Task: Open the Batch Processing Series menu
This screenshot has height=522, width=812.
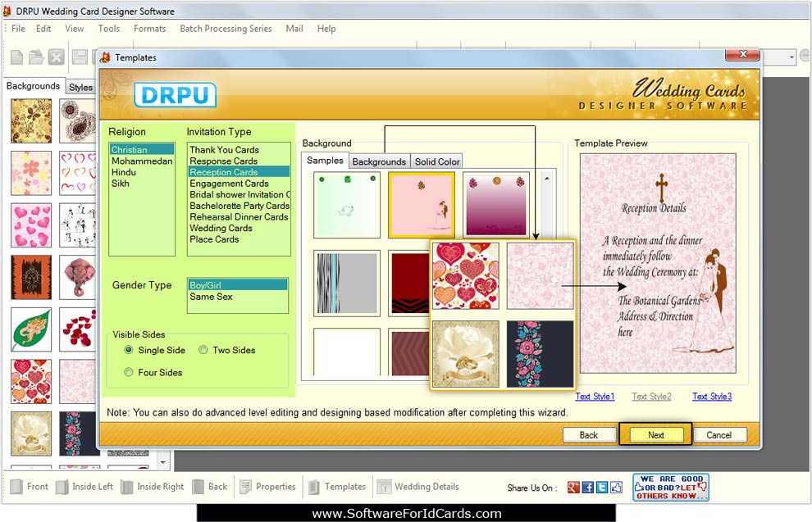Action: point(226,29)
